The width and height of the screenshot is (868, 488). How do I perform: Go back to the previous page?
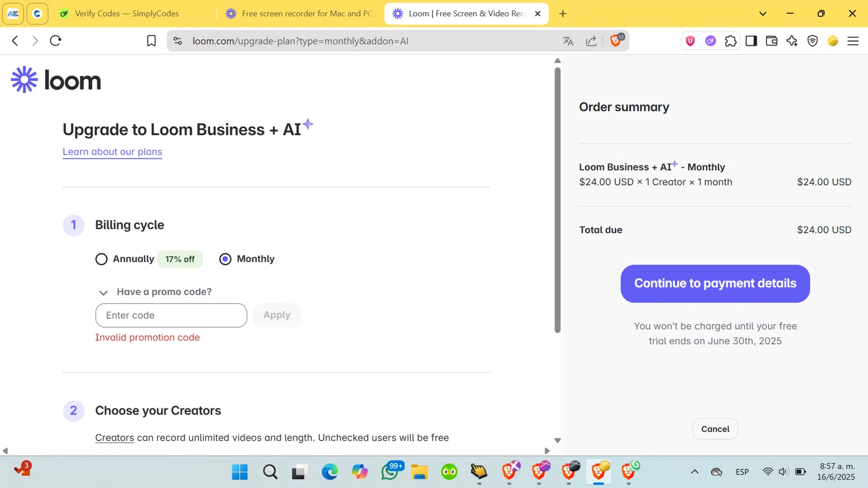[x=15, y=41]
